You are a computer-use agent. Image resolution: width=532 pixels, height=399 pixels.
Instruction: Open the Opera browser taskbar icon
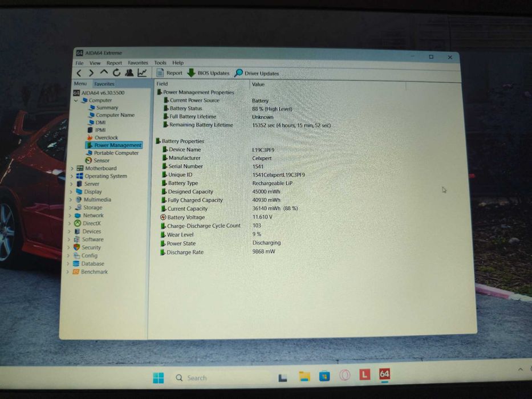tap(344, 375)
